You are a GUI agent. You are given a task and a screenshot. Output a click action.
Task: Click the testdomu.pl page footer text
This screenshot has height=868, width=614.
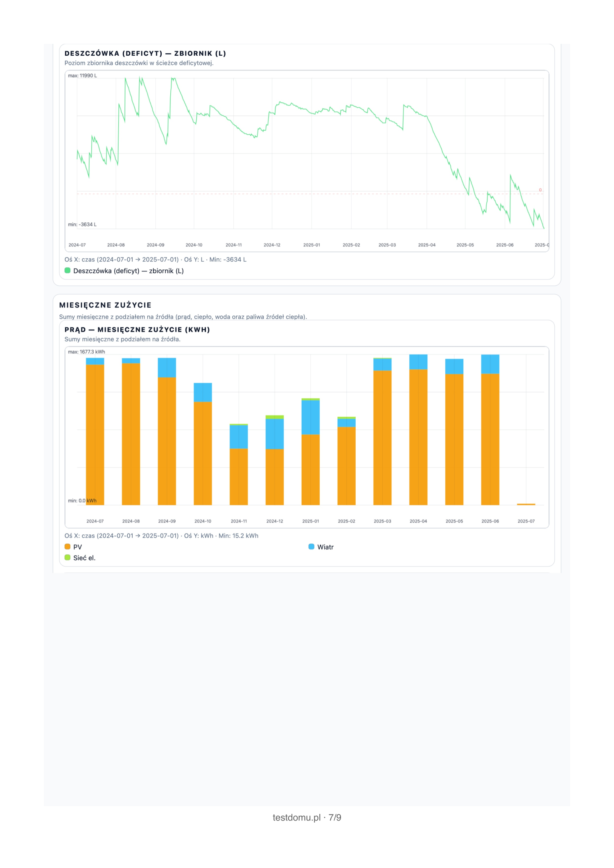point(307,818)
